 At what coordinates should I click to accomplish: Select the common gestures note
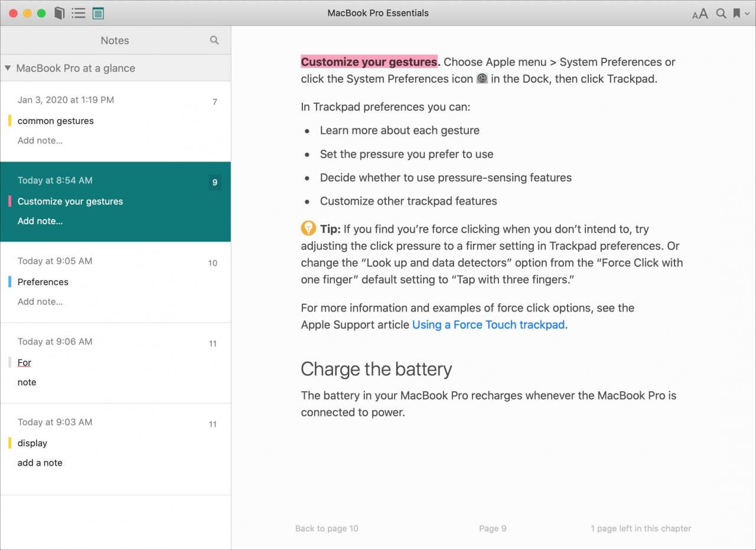pyautogui.click(x=115, y=122)
